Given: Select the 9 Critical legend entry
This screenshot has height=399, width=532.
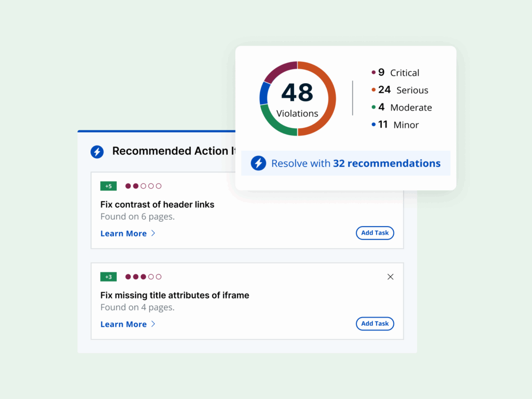Looking at the screenshot, I should [396, 72].
